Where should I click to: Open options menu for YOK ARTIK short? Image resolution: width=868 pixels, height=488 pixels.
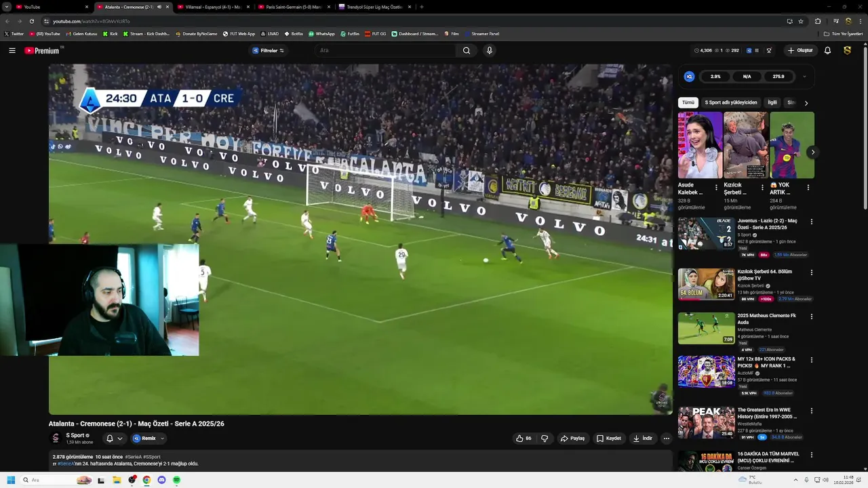point(808,188)
